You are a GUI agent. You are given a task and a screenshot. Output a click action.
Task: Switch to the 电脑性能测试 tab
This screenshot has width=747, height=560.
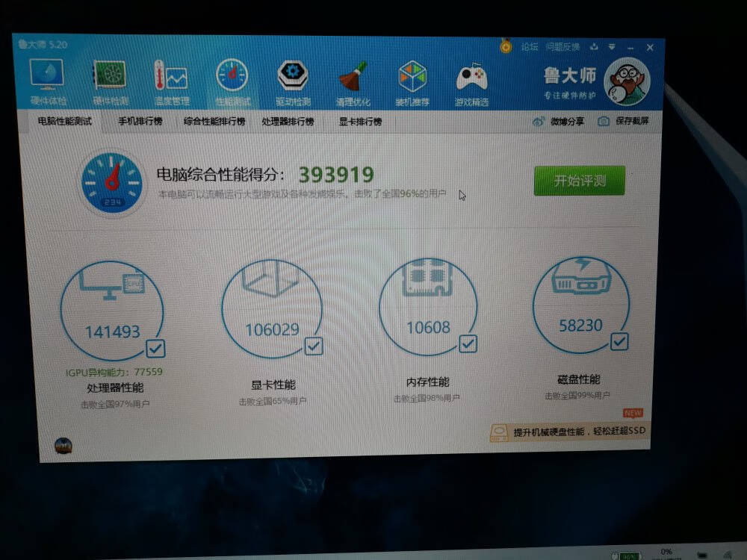click(65, 122)
